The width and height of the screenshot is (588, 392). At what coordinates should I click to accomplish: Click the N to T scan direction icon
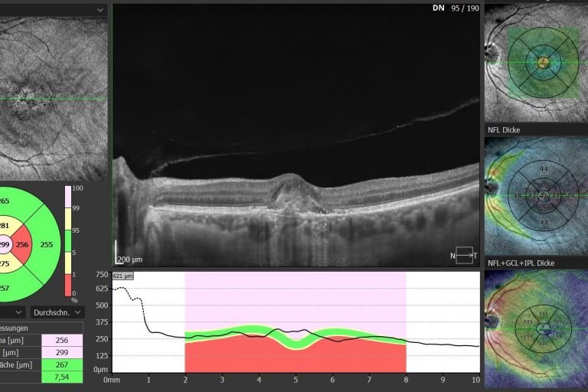coord(464,256)
